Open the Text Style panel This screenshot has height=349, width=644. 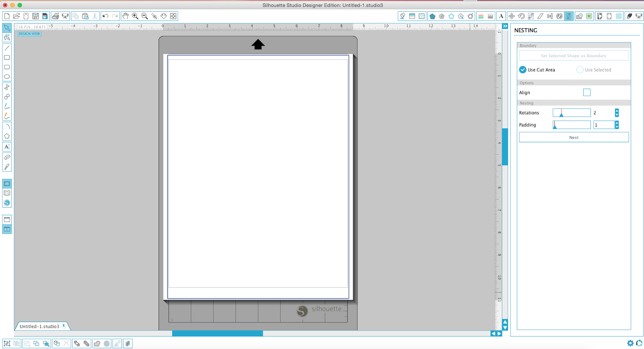pyautogui.click(x=501, y=16)
